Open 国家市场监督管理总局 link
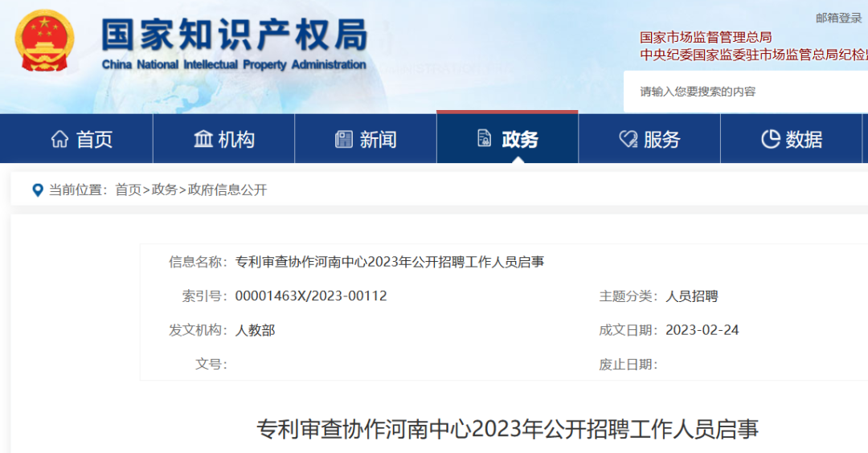Screen dimensions: 868x453 click(x=706, y=37)
